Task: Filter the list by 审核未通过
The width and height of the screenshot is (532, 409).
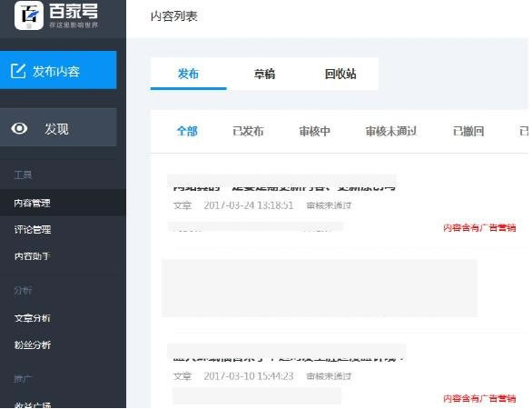Action: (x=391, y=131)
